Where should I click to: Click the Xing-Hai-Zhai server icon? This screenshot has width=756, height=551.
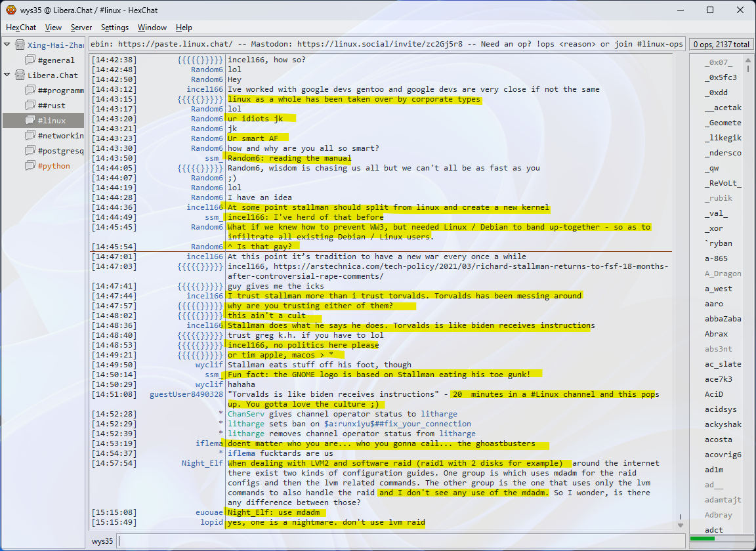tap(20, 45)
